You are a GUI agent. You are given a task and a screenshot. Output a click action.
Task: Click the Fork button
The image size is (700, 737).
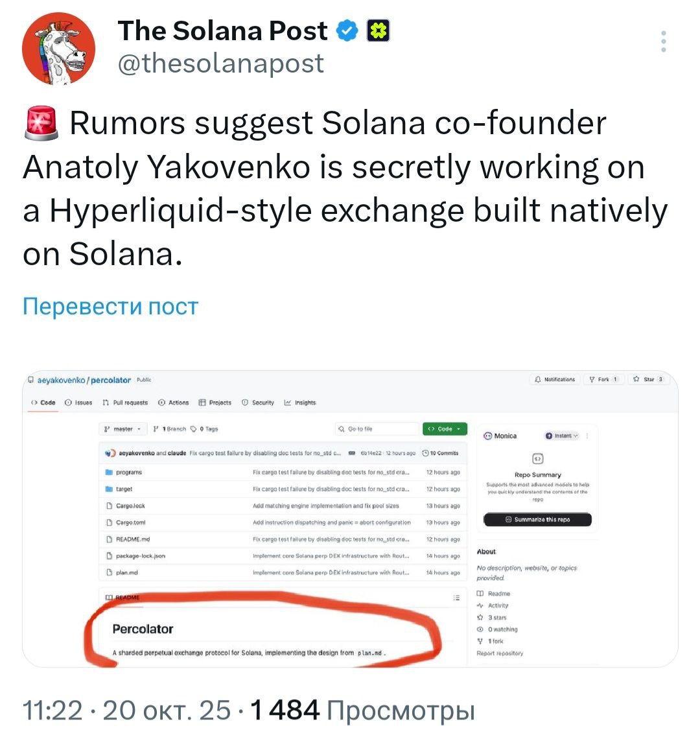click(x=603, y=379)
